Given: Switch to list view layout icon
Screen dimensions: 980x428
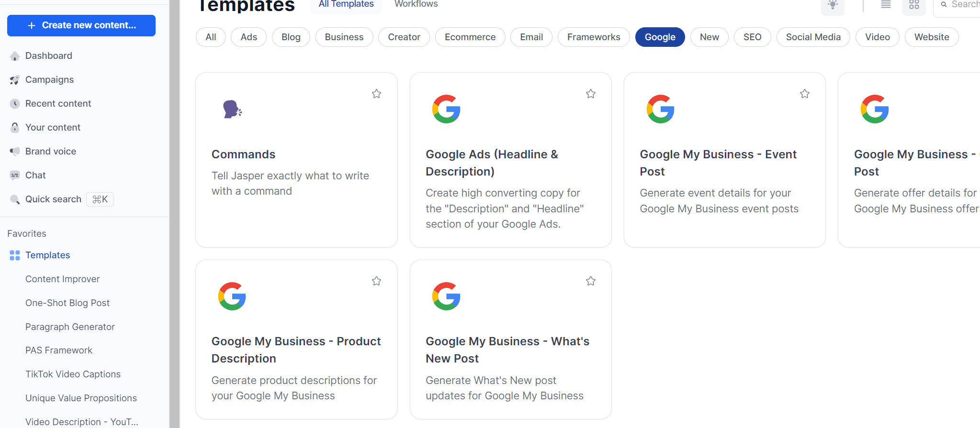Looking at the screenshot, I should [886, 5].
